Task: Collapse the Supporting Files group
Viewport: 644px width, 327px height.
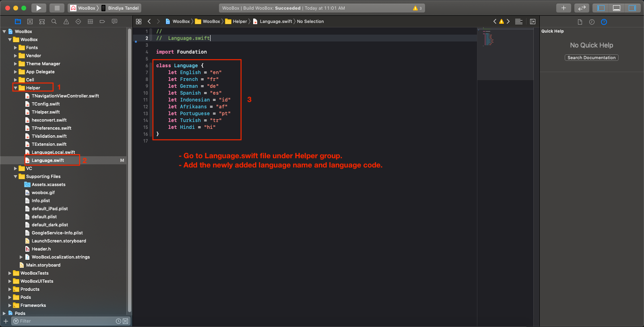Action: tap(16, 176)
